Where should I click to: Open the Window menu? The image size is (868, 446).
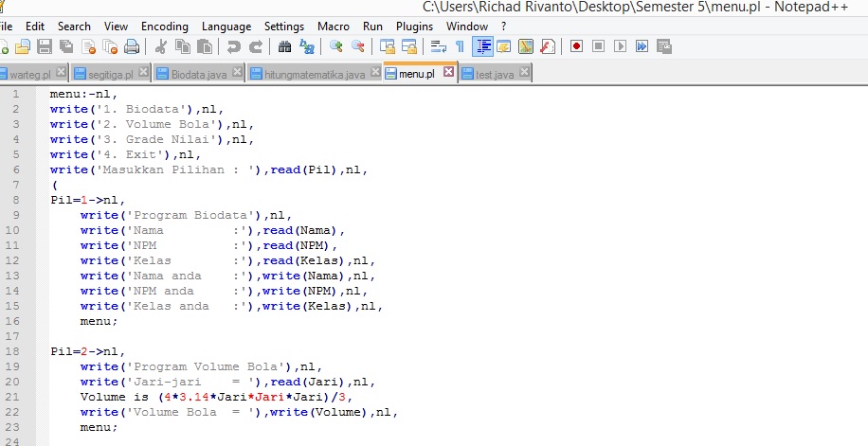coord(467,26)
